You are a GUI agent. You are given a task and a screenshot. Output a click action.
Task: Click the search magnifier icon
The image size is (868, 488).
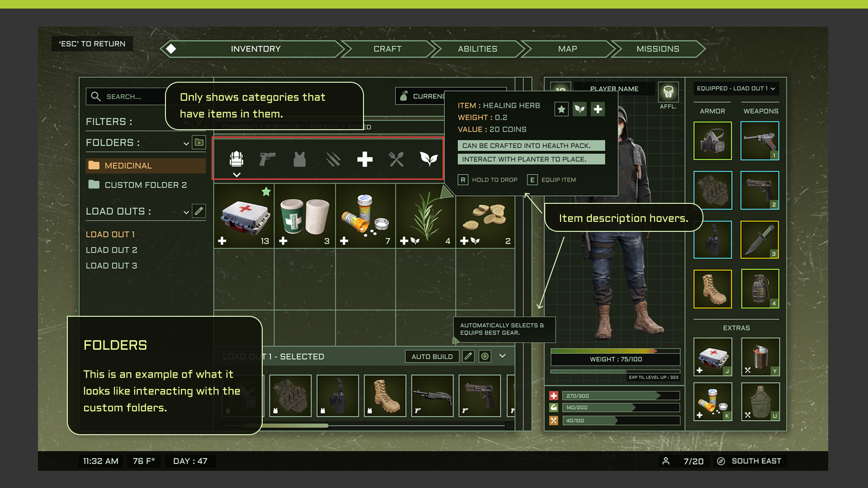[96, 96]
